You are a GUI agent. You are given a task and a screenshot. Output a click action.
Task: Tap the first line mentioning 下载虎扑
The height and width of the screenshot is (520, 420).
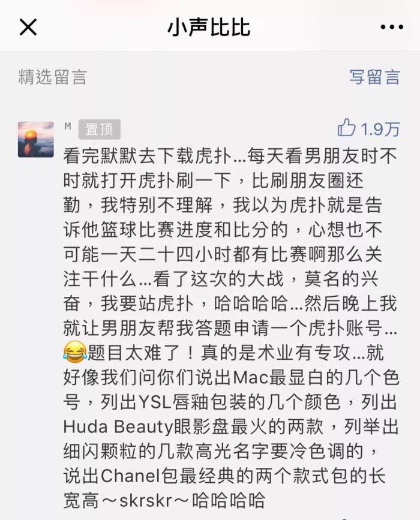230,156
